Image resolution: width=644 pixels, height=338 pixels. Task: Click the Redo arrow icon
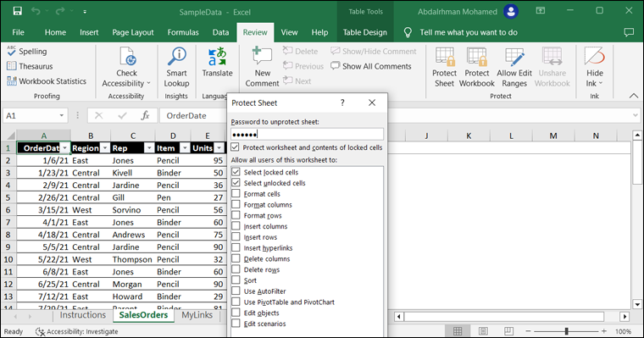(60, 11)
